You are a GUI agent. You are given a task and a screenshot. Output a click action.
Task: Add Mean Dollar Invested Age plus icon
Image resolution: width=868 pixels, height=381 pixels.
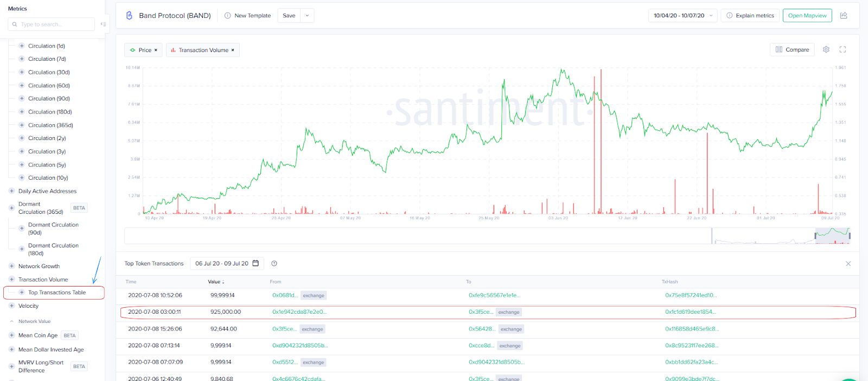click(11, 350)
